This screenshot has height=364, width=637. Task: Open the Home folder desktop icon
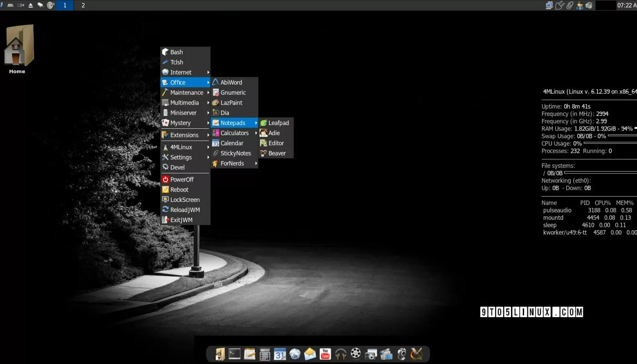point(19,49)
